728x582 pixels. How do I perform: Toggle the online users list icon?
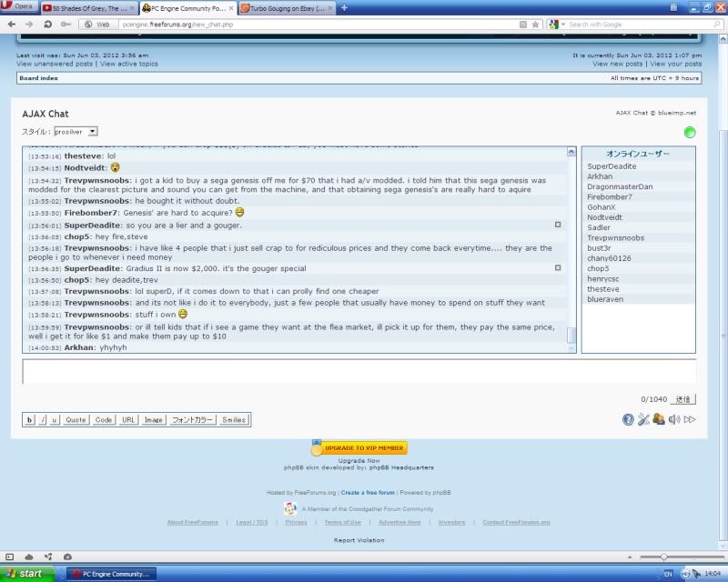658,419
